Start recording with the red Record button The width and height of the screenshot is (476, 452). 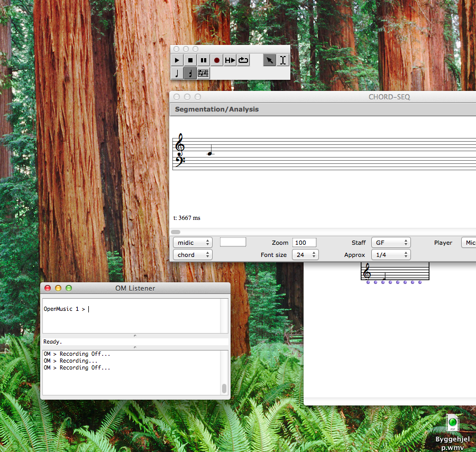pos(217,60)
